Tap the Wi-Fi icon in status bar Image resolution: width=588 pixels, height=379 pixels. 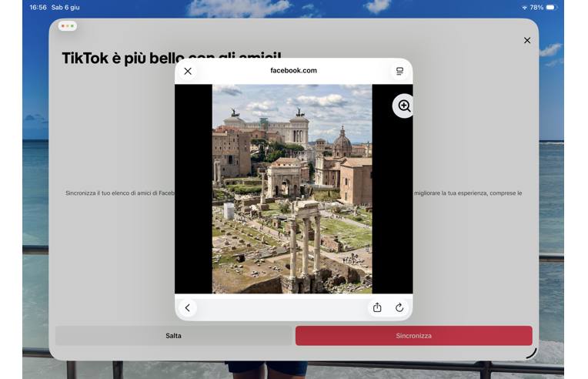[524, 8]
